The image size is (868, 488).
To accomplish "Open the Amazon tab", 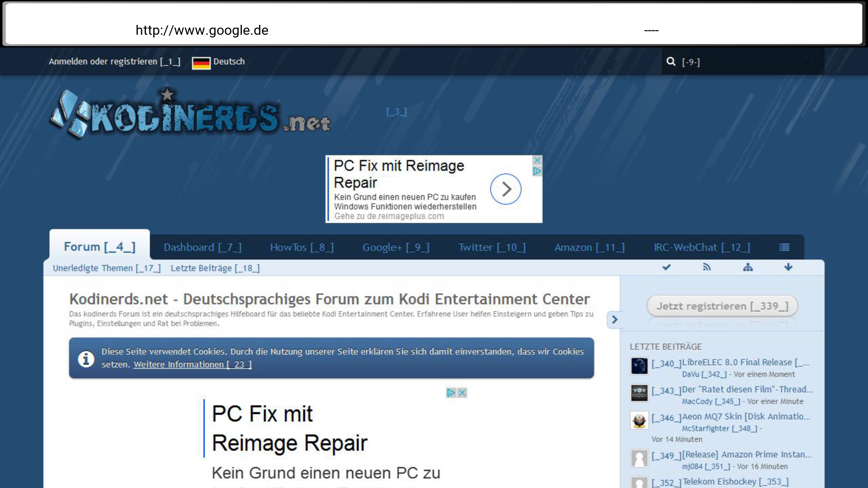I will click(590, 247).
